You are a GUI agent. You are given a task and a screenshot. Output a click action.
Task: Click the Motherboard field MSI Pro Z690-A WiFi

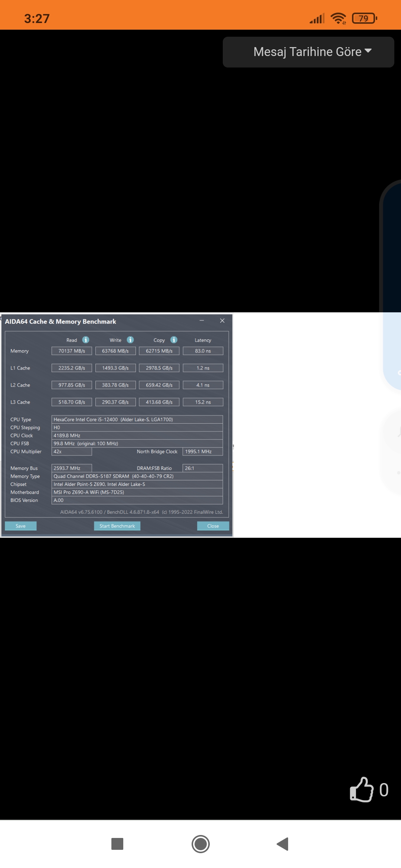click(137, 492)
